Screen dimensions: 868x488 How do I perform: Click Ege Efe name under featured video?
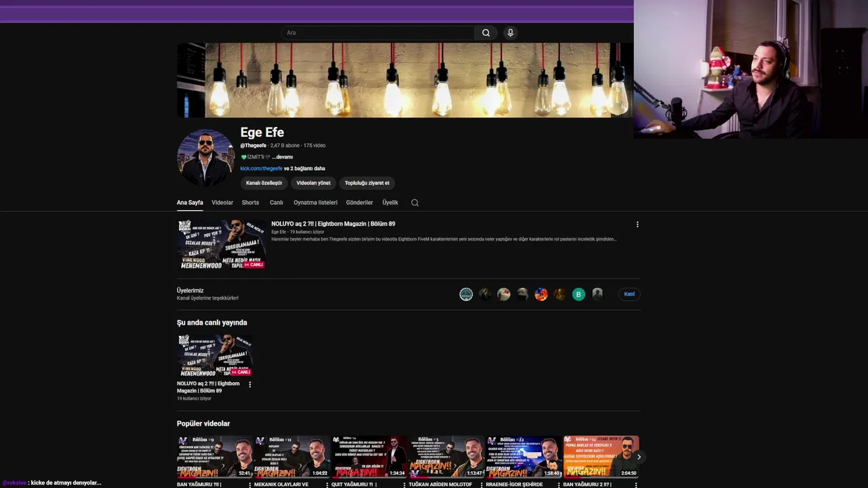pos(279,232)
